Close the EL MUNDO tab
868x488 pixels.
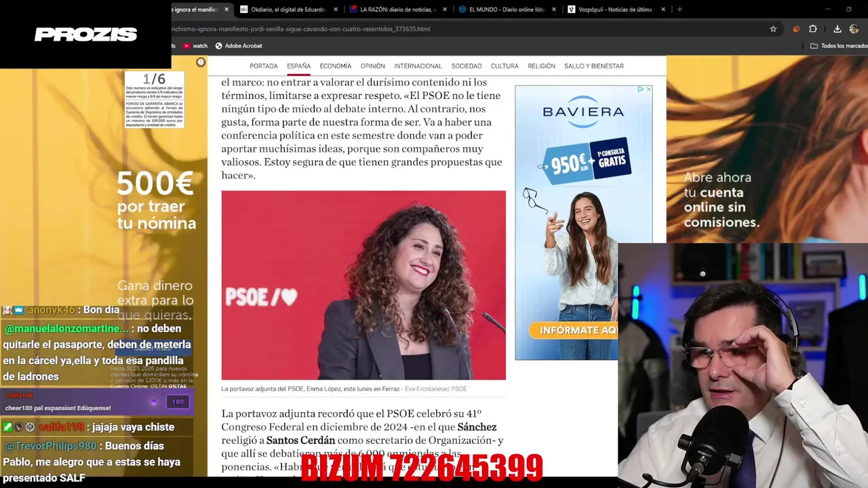click(554, 9)
